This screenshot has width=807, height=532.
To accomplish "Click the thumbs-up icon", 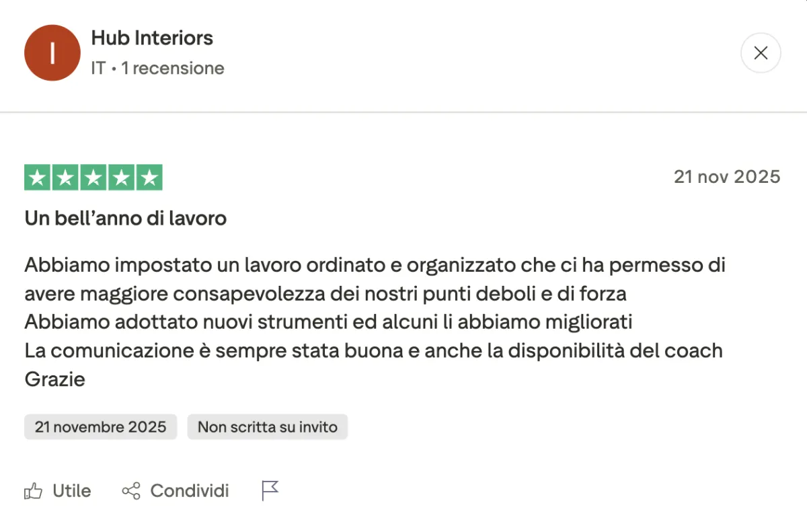I will (x=33, y=491).
